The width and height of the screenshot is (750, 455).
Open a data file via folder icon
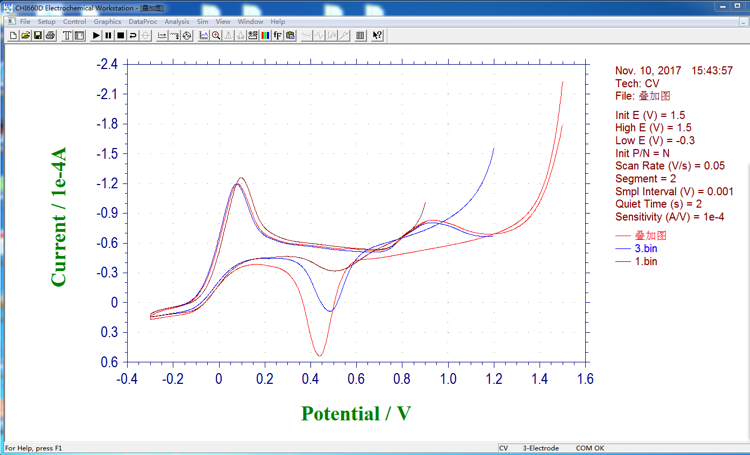pyautogui.click(x=26, y=35)
